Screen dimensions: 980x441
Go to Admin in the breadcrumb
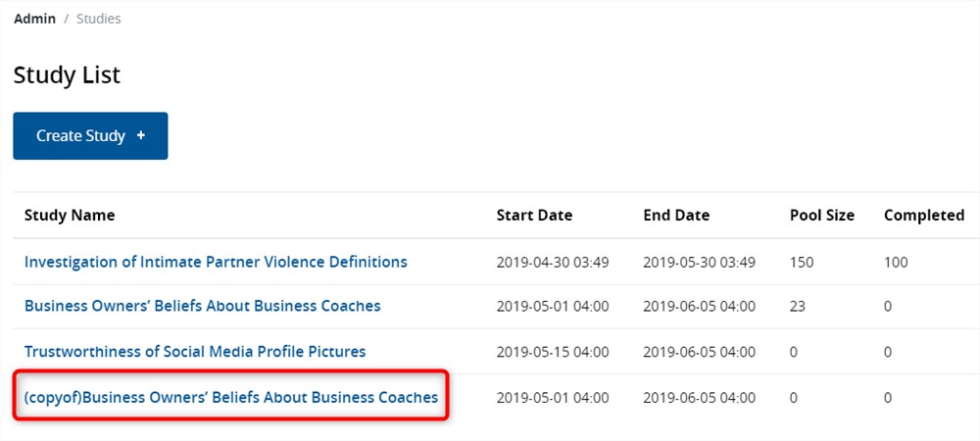[34, 19]
